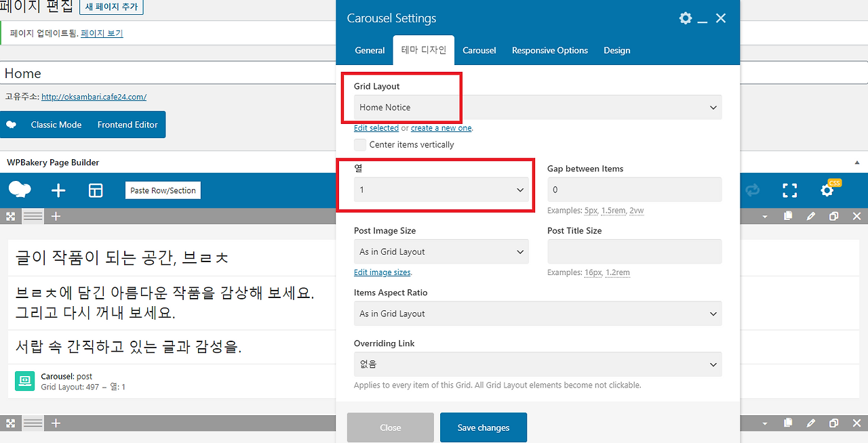This screenshot has height=443, width=868.
Task: Copy the first row using its copy icon
Action: [x=787, y=216]
